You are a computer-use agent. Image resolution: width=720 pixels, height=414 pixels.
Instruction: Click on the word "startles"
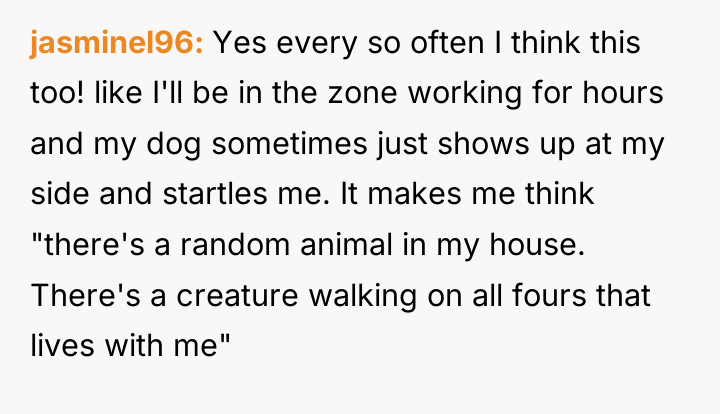tap(215, 194)
